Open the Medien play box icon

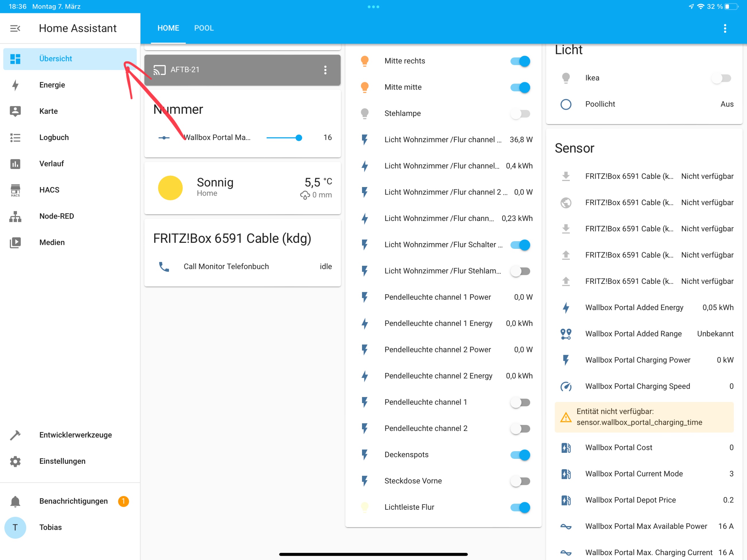point(15,243)
